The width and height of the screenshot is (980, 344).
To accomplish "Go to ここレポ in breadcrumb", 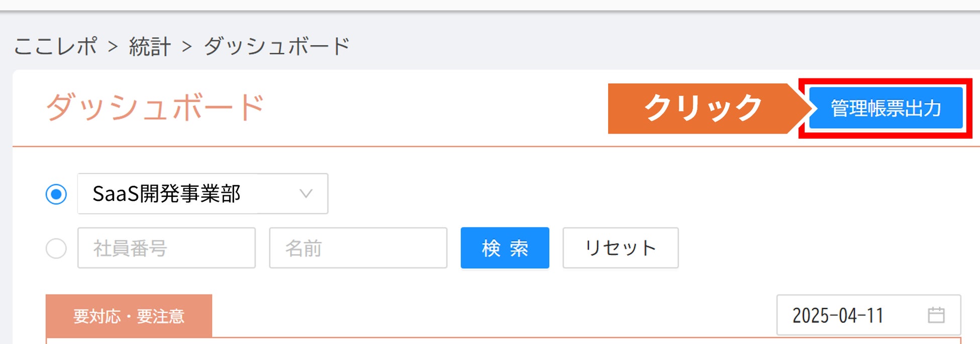I will tap(55, 47).
